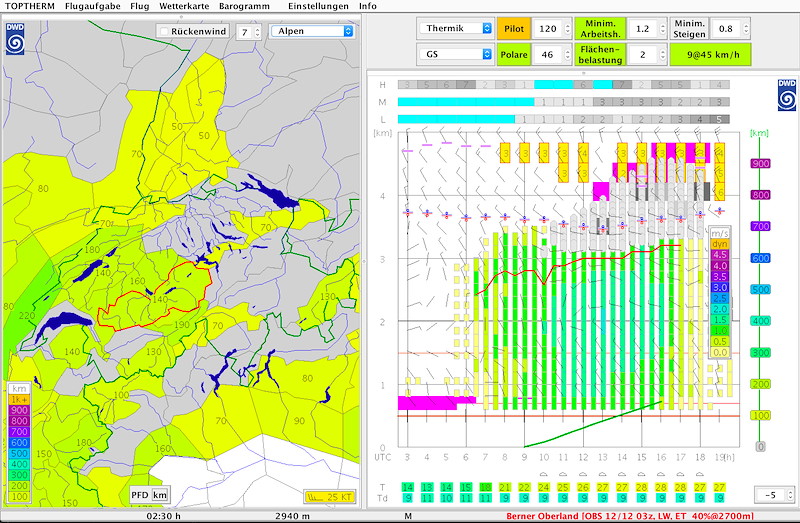Image resolution: width=800 pixels, height=523 pixels.
Task: Click the DWD logo on the chart panel
Action: point(786,95)
